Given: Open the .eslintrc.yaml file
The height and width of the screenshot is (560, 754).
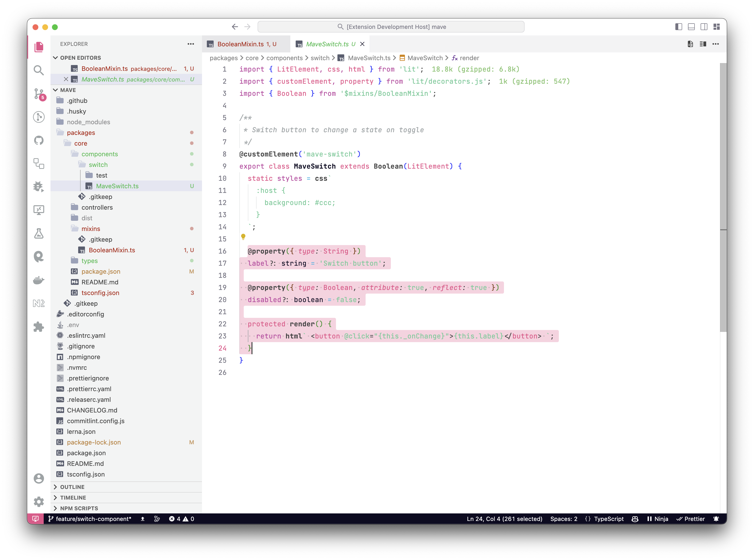Looking at the screenshot, I should coord(126,336).
